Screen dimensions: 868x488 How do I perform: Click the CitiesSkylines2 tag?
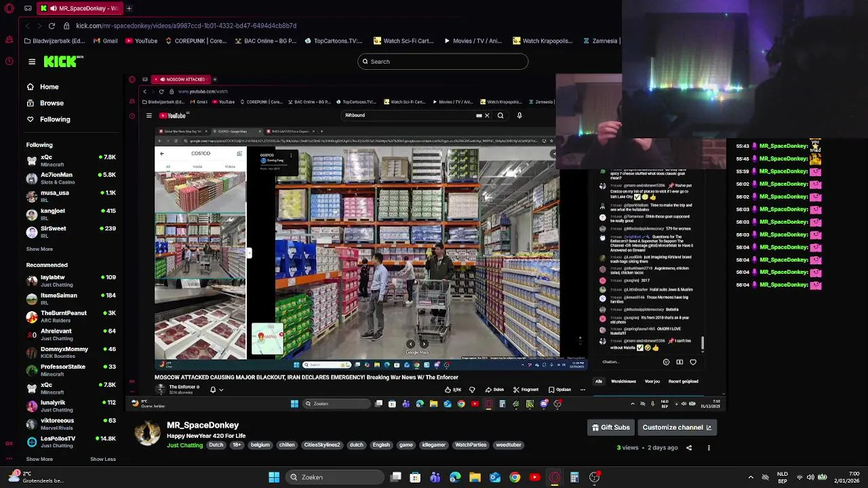pyautogui.click(x=322, y=445)
